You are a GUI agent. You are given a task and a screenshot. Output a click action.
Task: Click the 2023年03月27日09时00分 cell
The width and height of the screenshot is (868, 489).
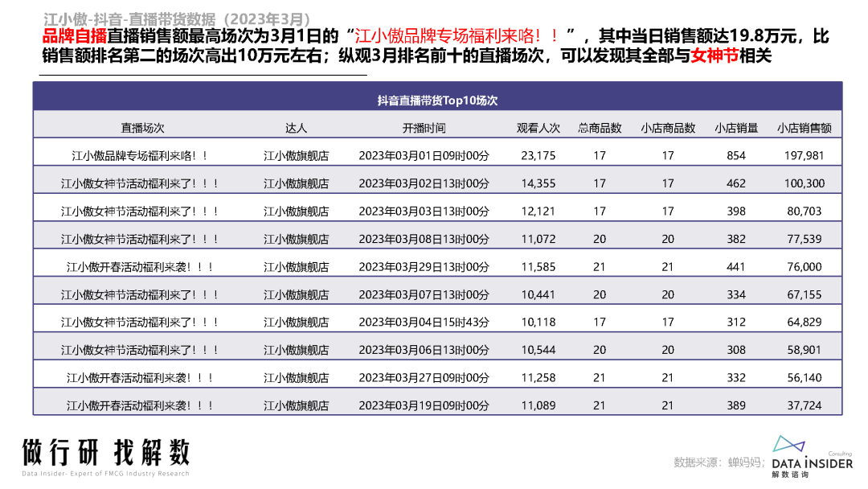424,378
